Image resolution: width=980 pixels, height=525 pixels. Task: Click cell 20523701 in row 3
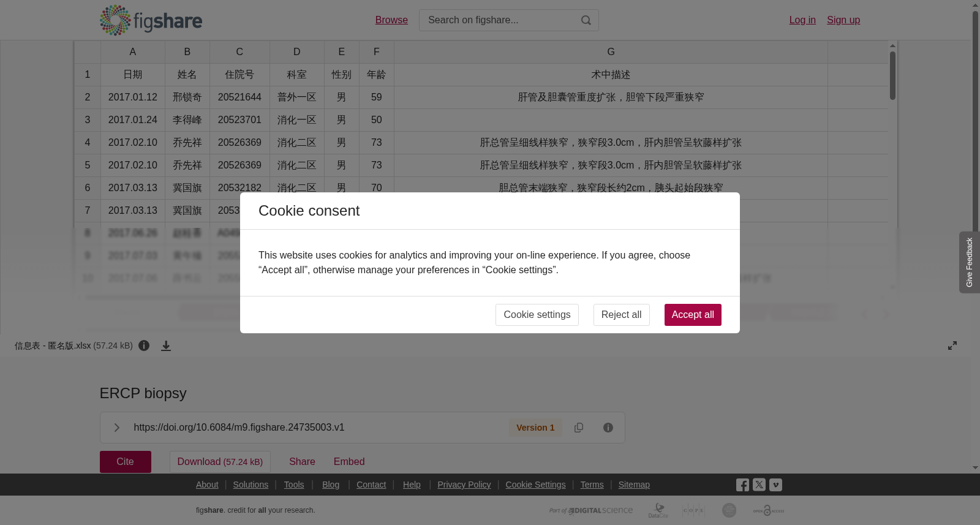click(x=239, y=120)
